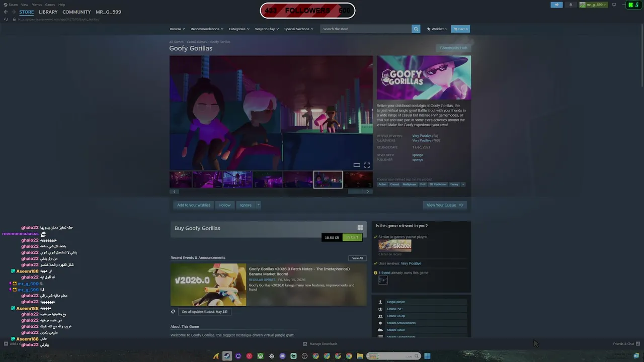Switch to the COMMUNITY tab
Viewport: 644px width, 362px height.
click(76, 12)
